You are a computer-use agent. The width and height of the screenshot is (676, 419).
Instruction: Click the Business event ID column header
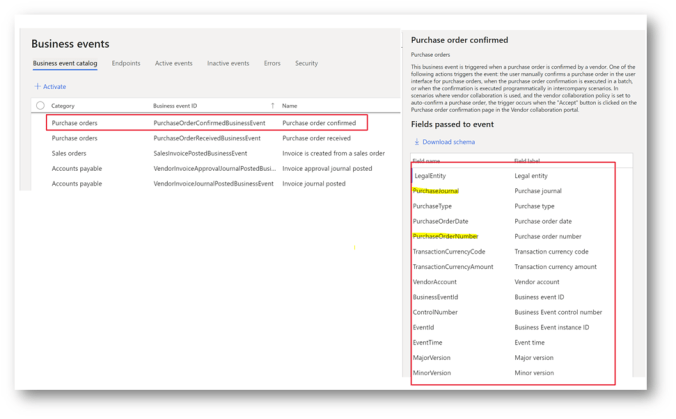click(175, 105)
